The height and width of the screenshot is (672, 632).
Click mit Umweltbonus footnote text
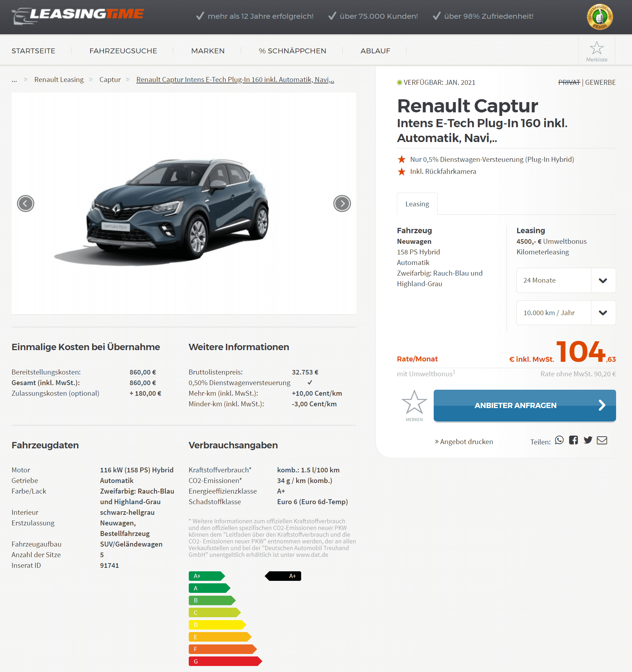pyautogui.click(x=426, y=373)
